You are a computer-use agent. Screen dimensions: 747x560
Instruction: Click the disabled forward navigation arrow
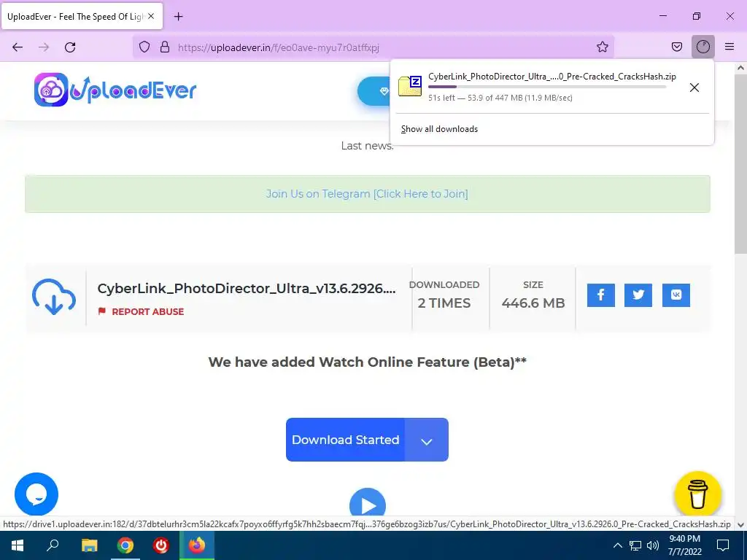tap(44, 47)
